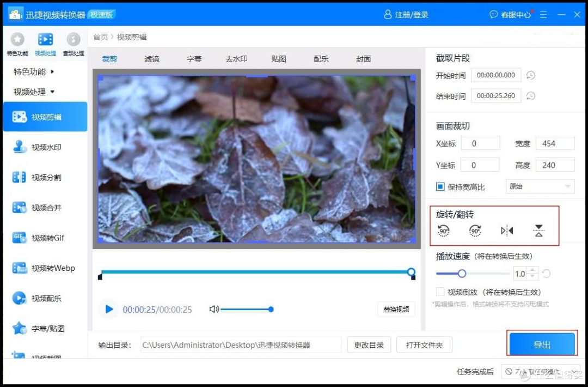Image resolution: width=588 pixels, height=387 pixels.
Task: Flip the video vertically
Action: click(x=539, y=231)
